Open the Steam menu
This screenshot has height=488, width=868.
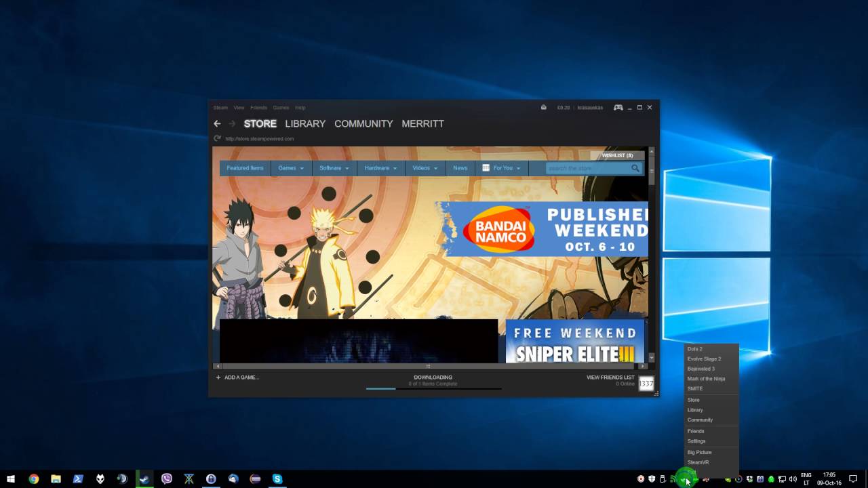[x=220, y=107]
